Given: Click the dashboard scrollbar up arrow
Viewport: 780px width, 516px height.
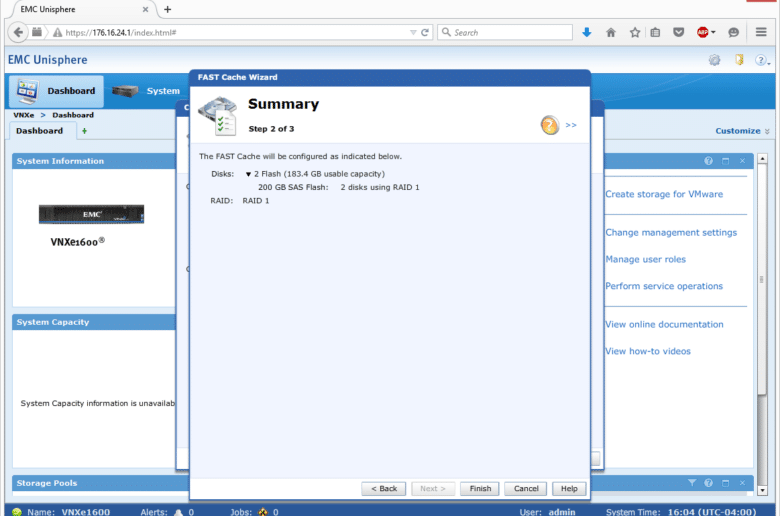Looking at the screenshot, I should tap(762, 159).
